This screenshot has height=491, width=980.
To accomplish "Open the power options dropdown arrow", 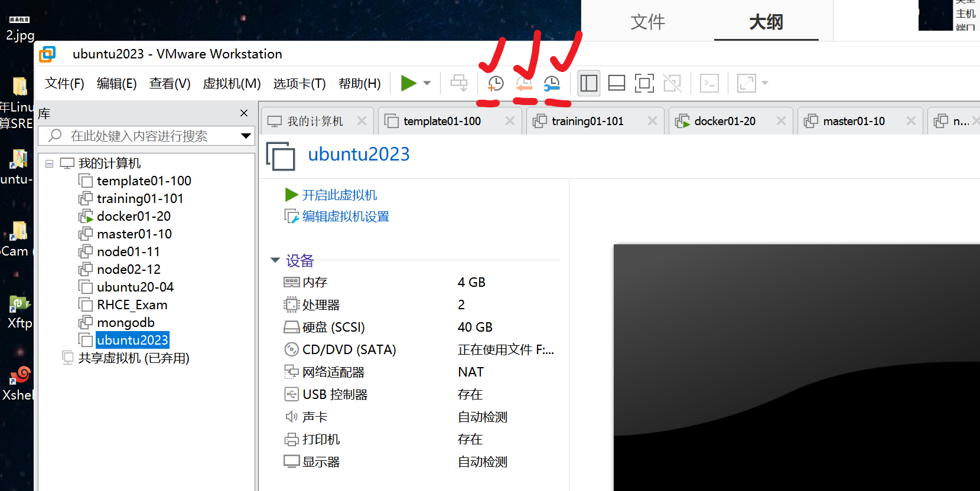I will 427,83.
